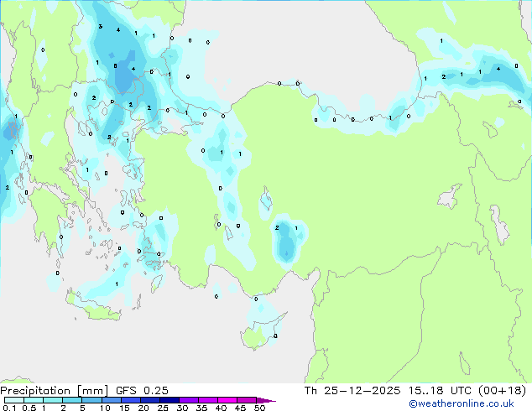Click the '25' legend scale label

pos(163,408)
